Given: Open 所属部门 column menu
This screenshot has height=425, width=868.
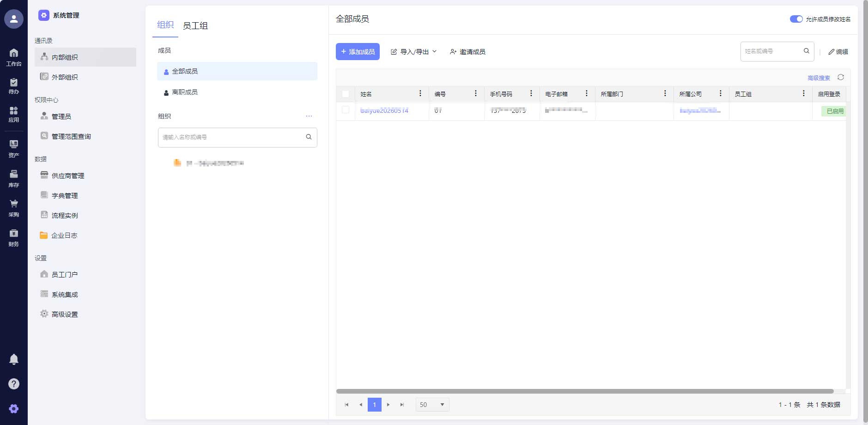Looking at the screenshot, I should click(x=665, y=93).
